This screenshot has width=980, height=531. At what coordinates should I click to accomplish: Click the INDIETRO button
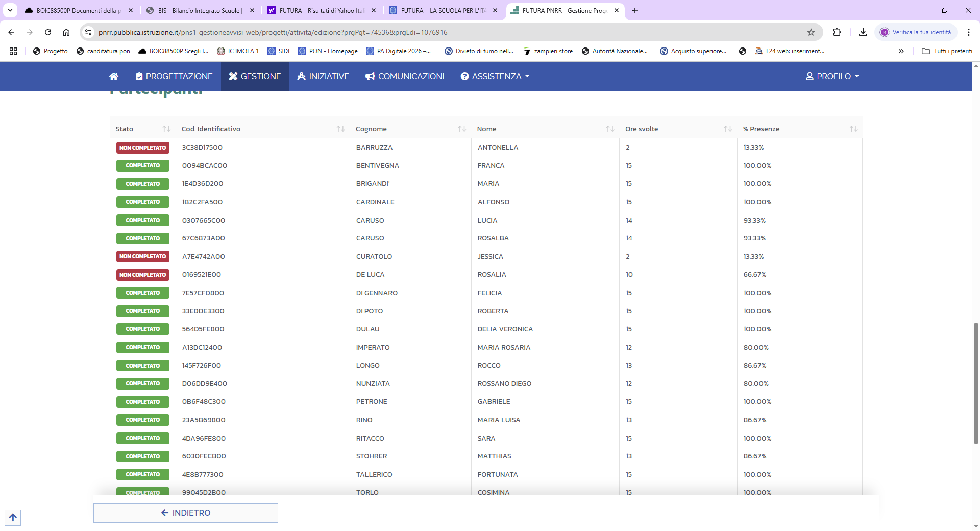pos(186,513)
